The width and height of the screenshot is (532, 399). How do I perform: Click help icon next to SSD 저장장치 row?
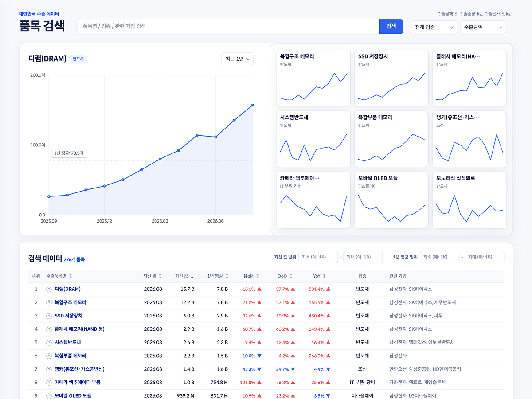[49, 316]
